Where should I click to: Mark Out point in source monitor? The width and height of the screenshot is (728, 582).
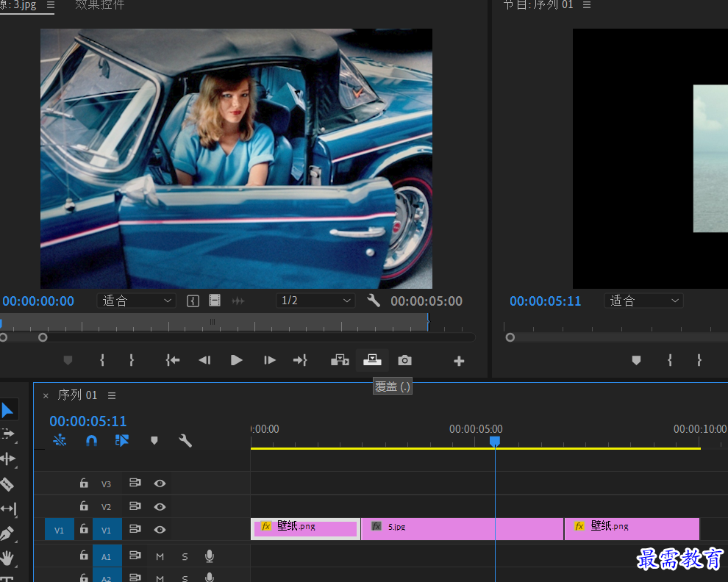(x=132, y=360)
